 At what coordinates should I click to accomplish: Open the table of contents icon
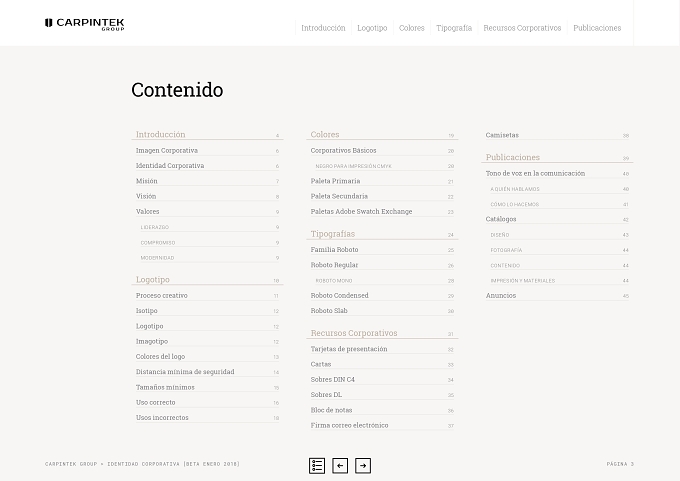[317, 466]
